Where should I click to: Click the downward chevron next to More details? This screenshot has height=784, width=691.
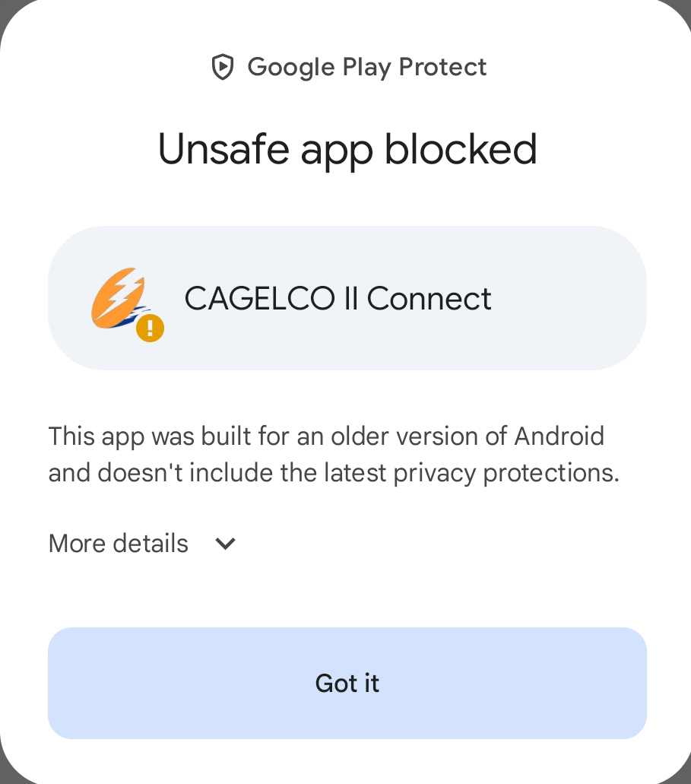[x=224, y=544]
